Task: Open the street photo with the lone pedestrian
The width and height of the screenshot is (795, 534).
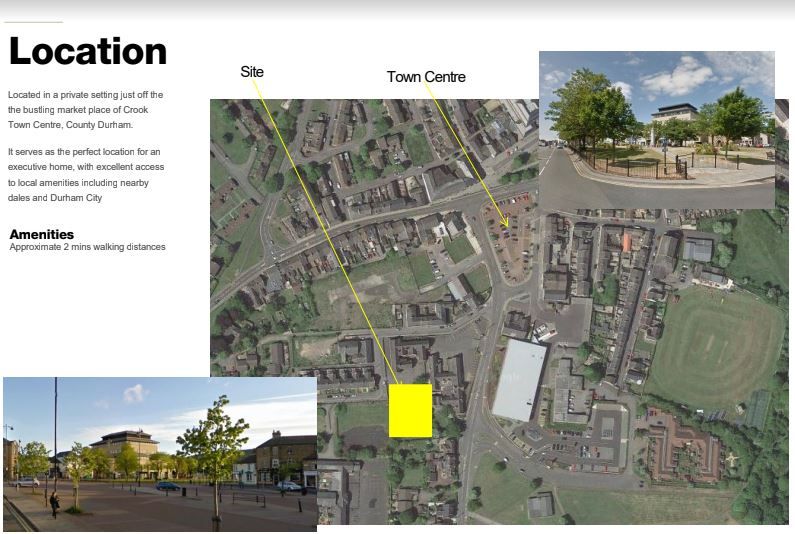Action: point(160,453)
